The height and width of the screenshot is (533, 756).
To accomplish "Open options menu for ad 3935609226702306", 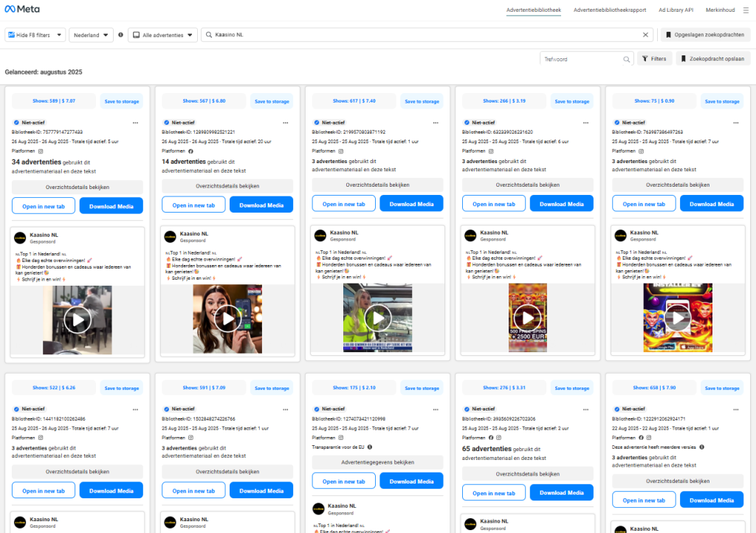I will tap(585, 409).
